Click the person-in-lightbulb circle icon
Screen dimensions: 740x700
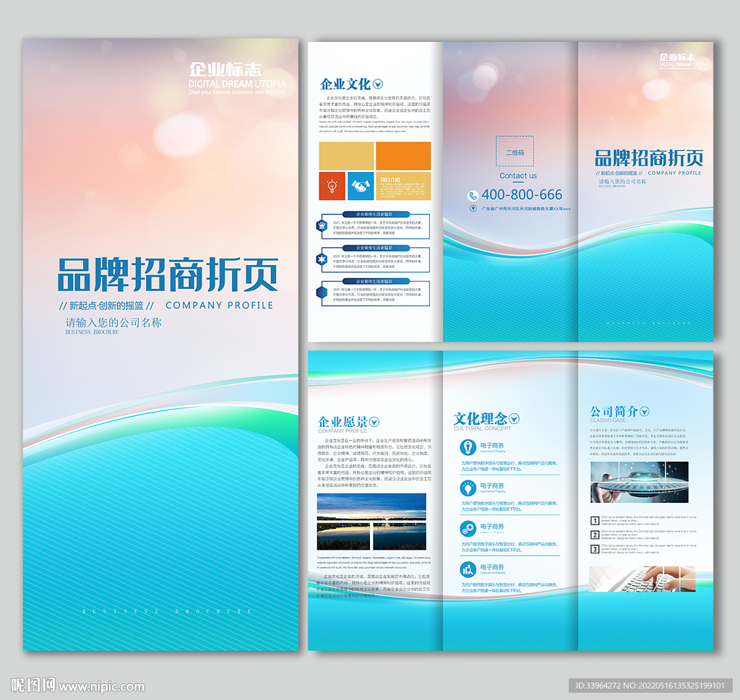(468, 447)
